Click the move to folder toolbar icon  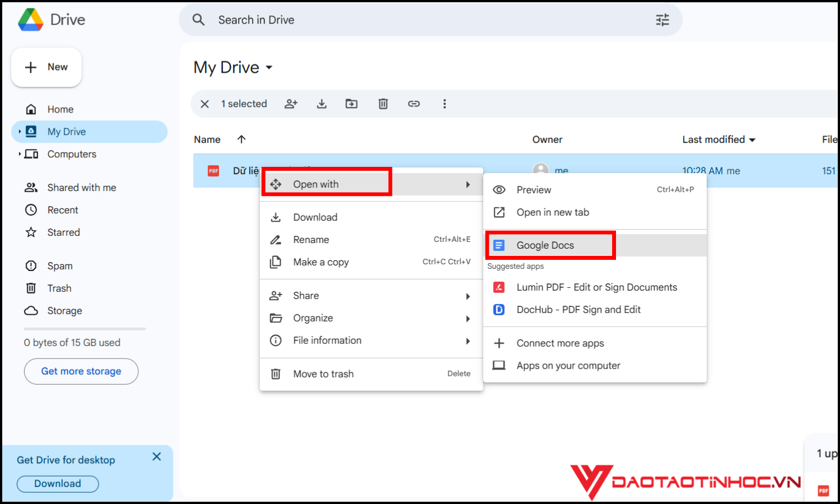[352, 104]
